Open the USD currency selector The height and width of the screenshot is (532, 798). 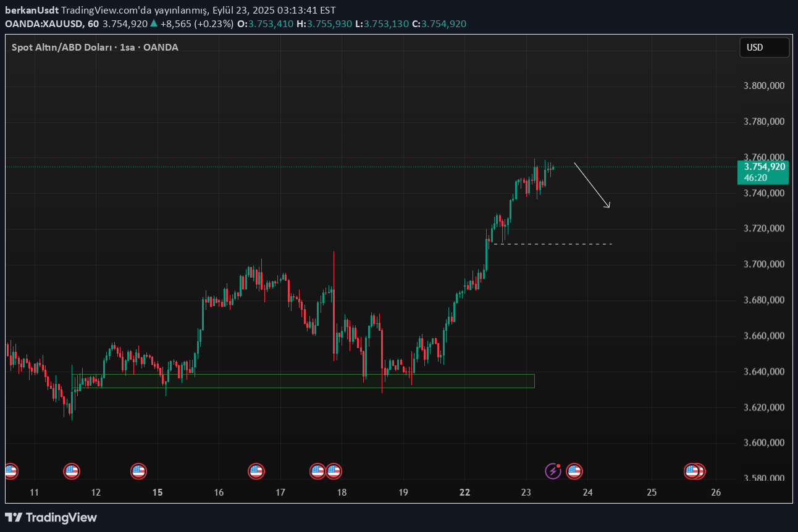pyautogui.click(x=764, y=48)
